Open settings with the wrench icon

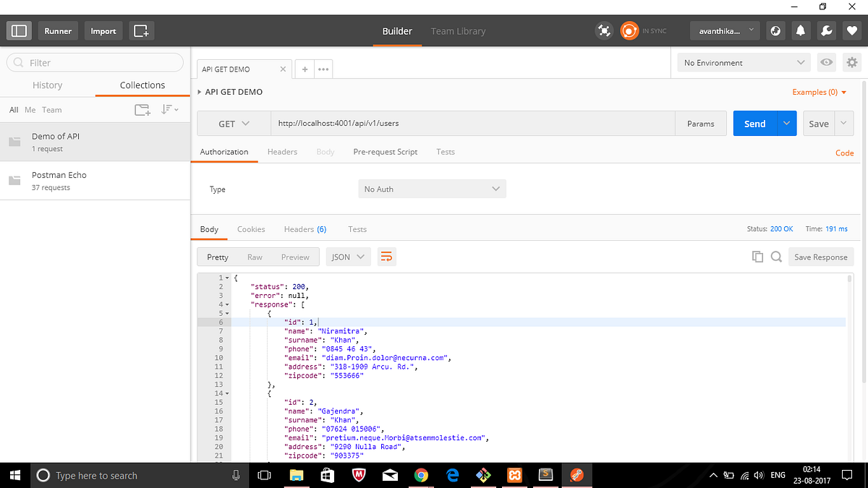tap(825, 30)
